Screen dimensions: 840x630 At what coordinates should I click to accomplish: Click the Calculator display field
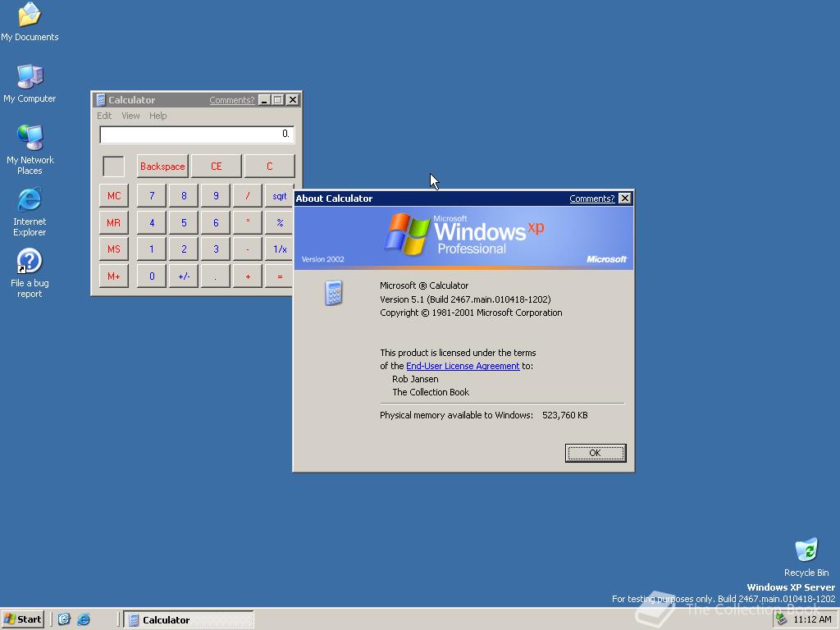(x=197, y=134)
